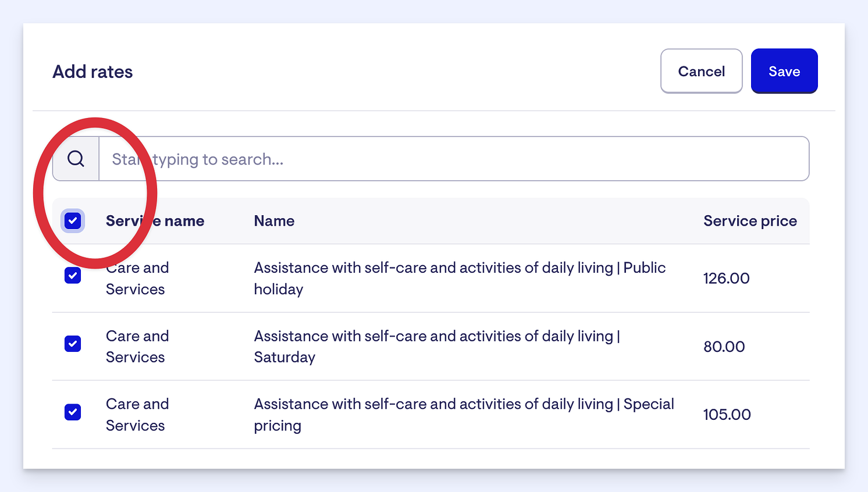The height and width of the screenshot is (492, 868).
Task: Select the Public holiday rate name text
Action: [x=460, y=279]
